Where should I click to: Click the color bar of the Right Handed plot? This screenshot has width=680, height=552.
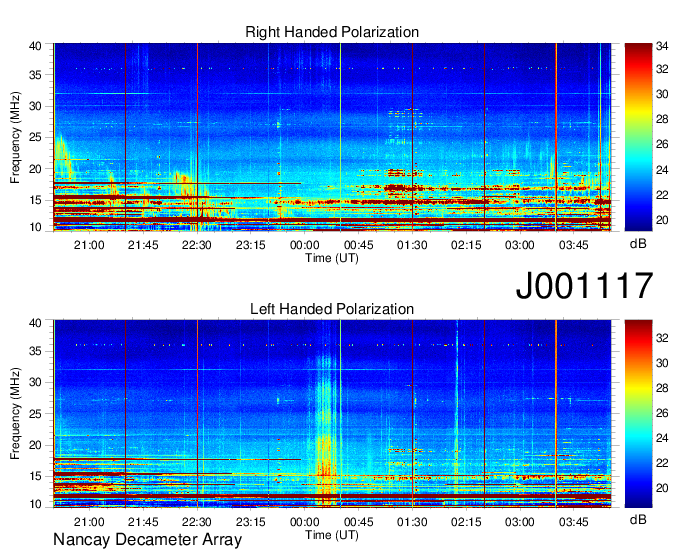point(638,137)
